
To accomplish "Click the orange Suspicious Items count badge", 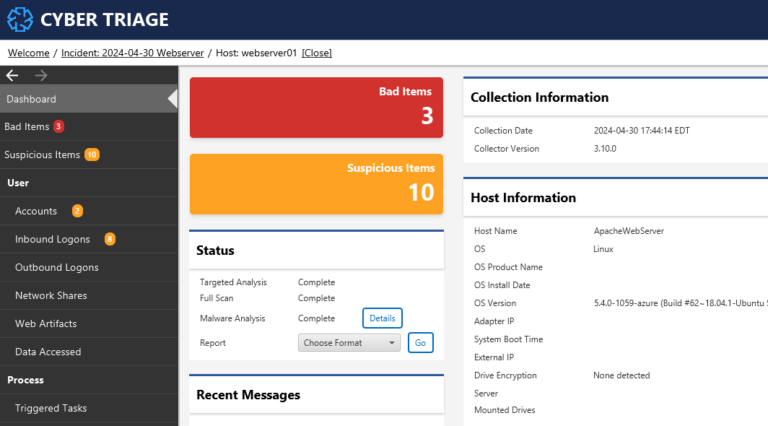I will pos(91,155).
